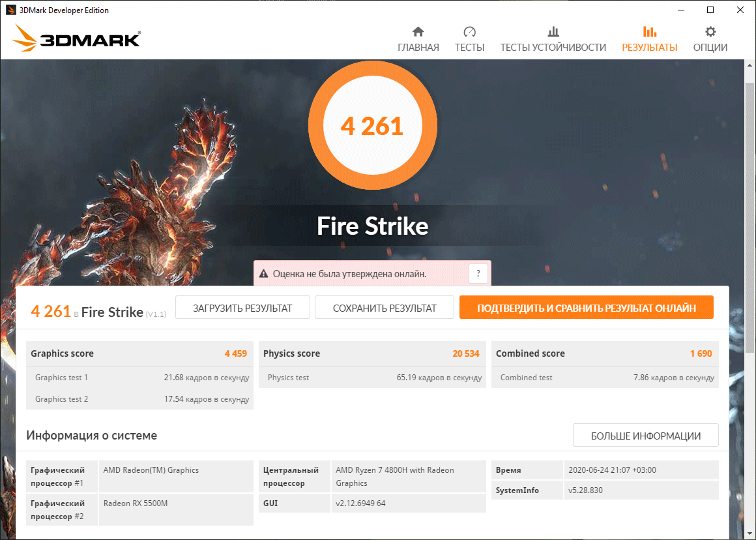Select the Результаты results tab
Screen dimensions: 756x540
coord(650,39)
